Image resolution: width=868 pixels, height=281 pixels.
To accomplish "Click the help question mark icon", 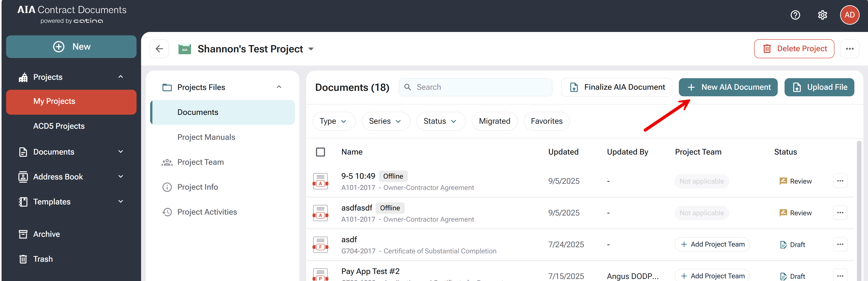I will [x=795, y=15].
